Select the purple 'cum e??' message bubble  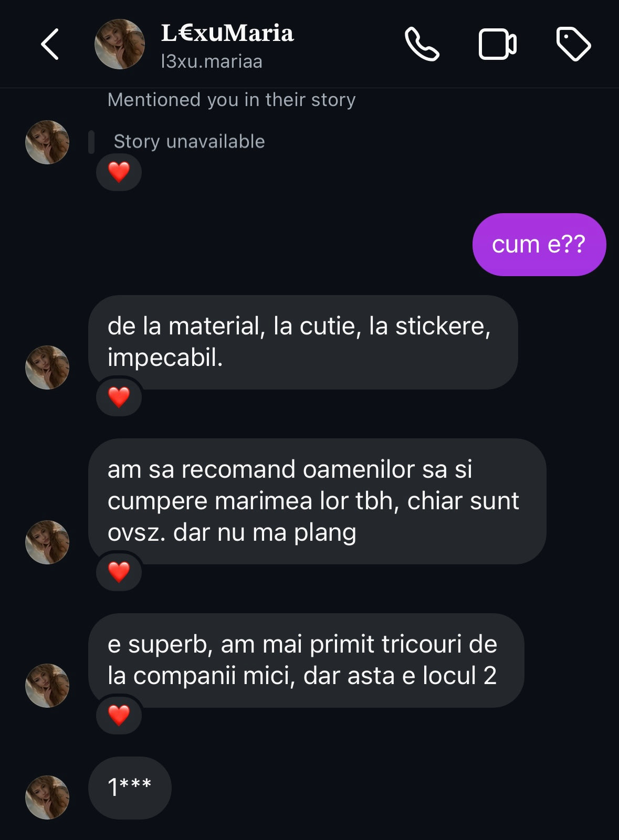coord(539,245)
